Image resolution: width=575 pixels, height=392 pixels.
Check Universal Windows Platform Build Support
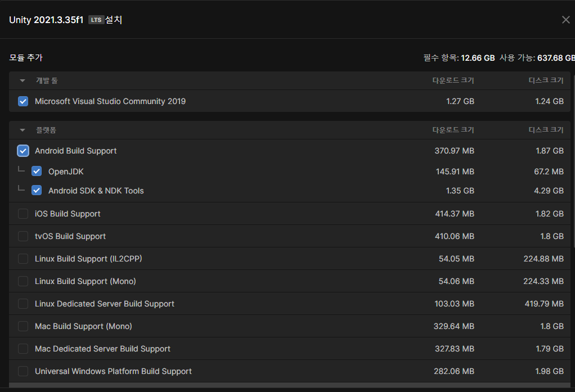pyautogui.click(x=23, y=371)
